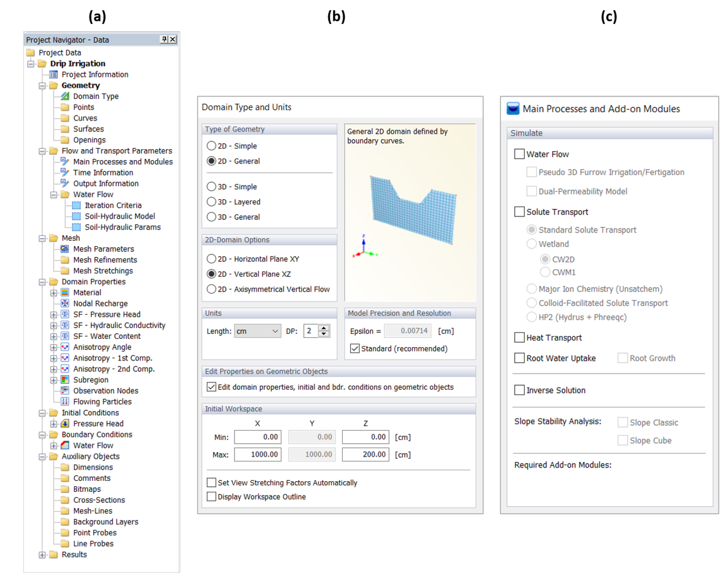Open Time Information in the navigator
Screen dimensions: 728x584
[103, 173]
